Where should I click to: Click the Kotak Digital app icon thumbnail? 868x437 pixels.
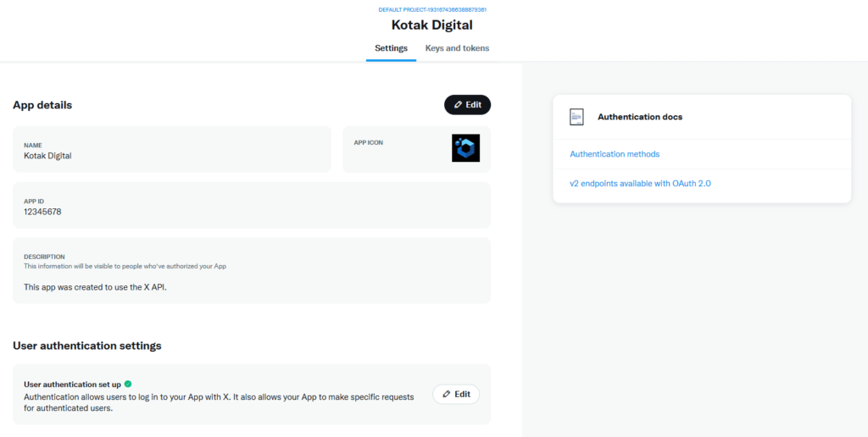[x=465, y=147]
